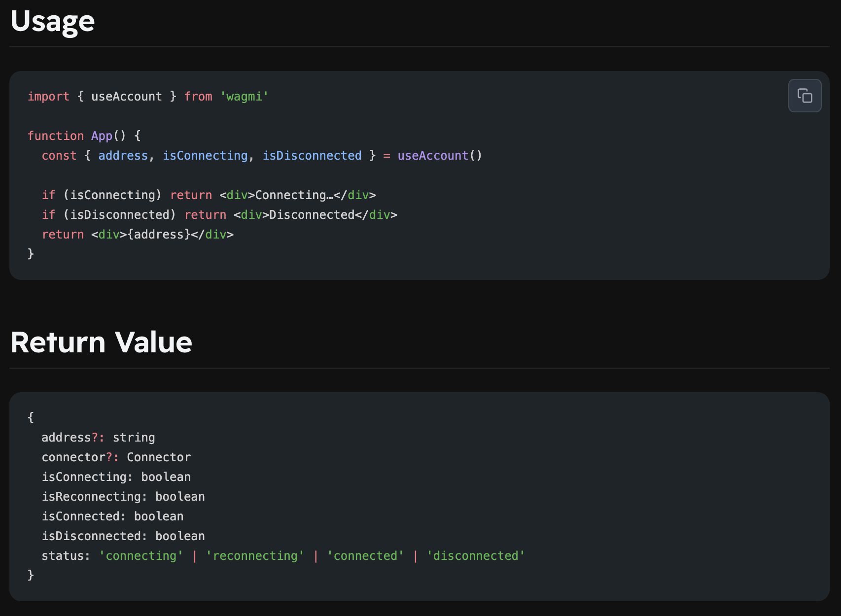Click the 'connecting' status string

pyautogui.click(x=141, y=556)
